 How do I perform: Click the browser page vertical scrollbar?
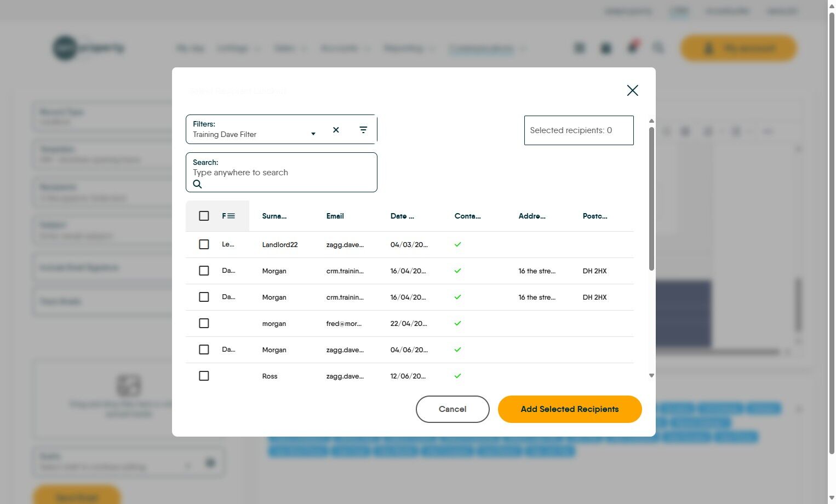tap(832, 233)
